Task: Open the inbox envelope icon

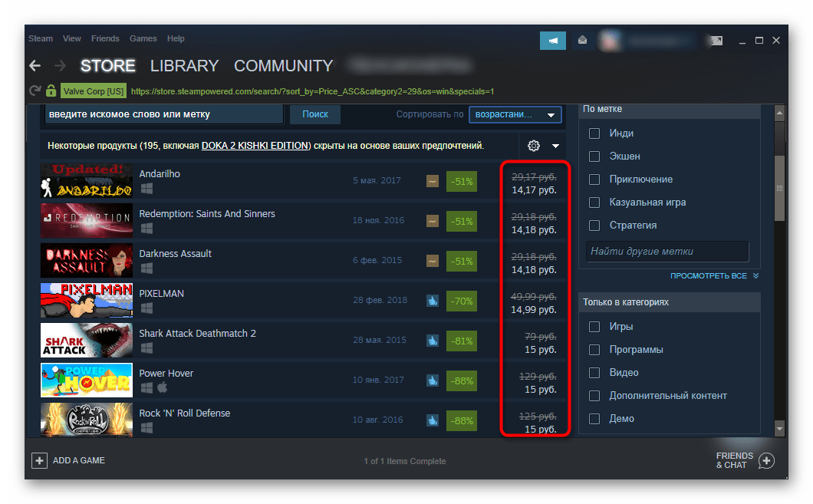Action: tap(582, 40)
